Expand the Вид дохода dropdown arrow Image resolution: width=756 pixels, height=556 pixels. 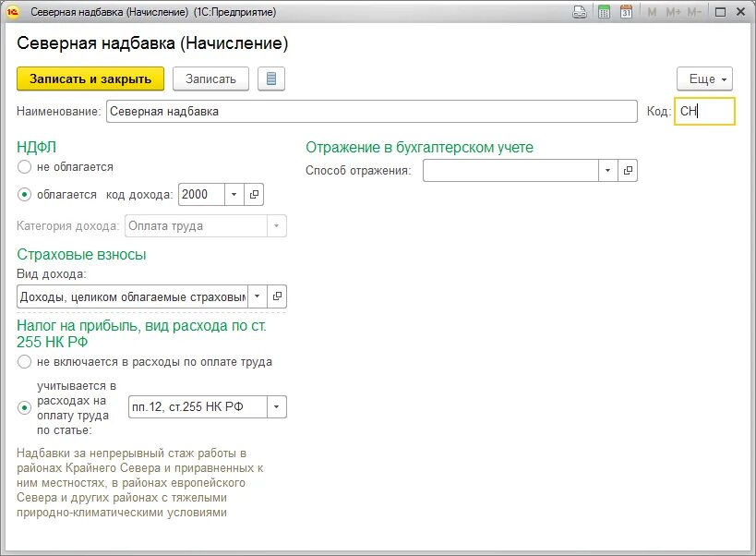[x=258, y=296]
